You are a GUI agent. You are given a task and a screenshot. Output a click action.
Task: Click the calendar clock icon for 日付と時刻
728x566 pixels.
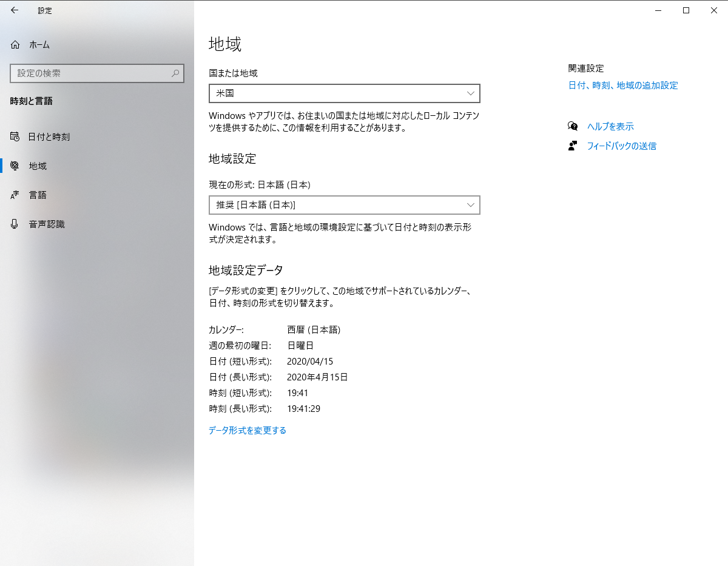click(15, 136)
